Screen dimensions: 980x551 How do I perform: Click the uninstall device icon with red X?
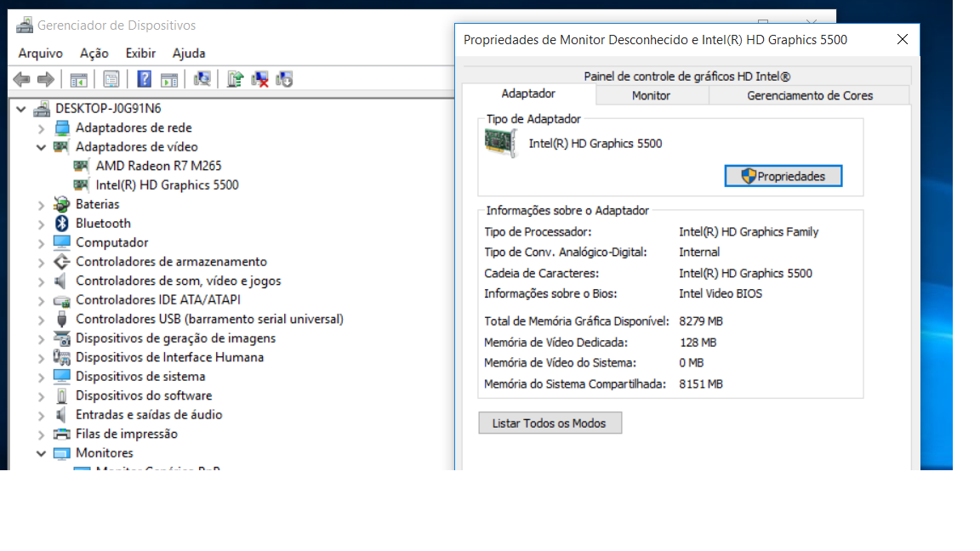[259, 79]
